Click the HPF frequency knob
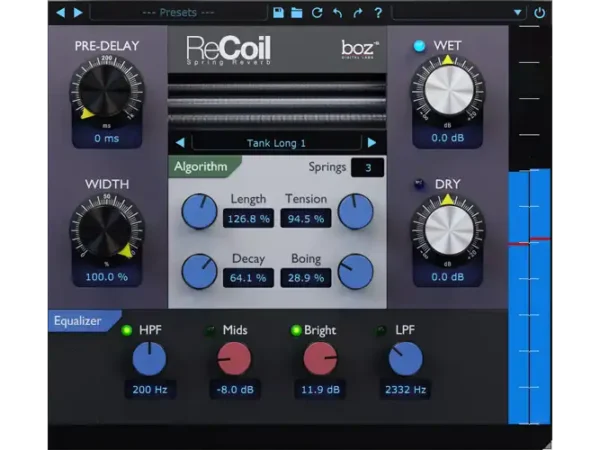Screen dimensions: 600x450 click(149, 359)
